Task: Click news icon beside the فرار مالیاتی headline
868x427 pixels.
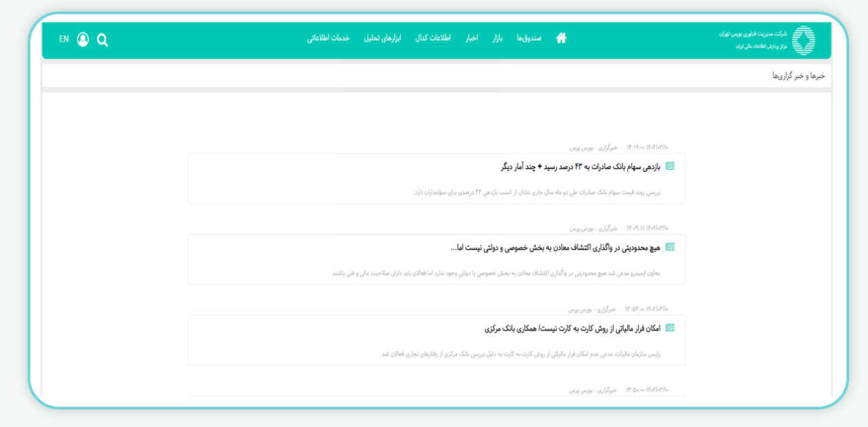Action: [670, 328]
